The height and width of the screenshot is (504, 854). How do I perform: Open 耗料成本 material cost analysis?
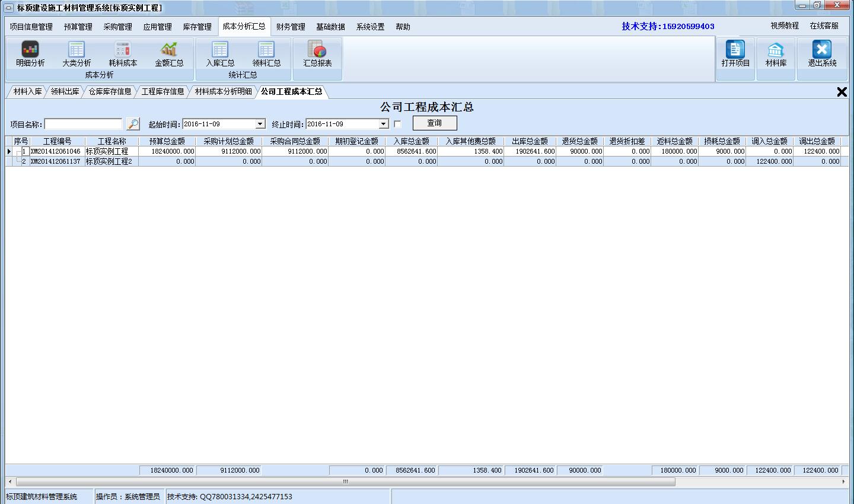[122, 56]
